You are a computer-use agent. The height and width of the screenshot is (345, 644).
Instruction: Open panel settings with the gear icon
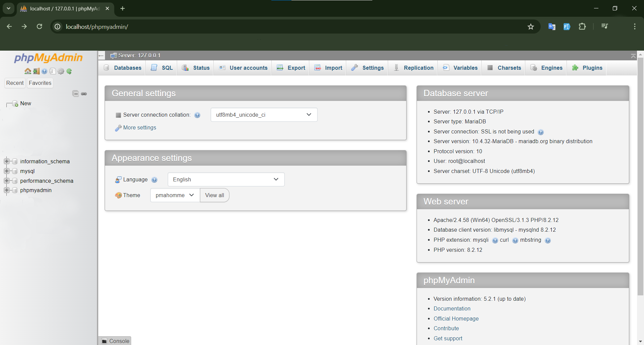[61, 71]
